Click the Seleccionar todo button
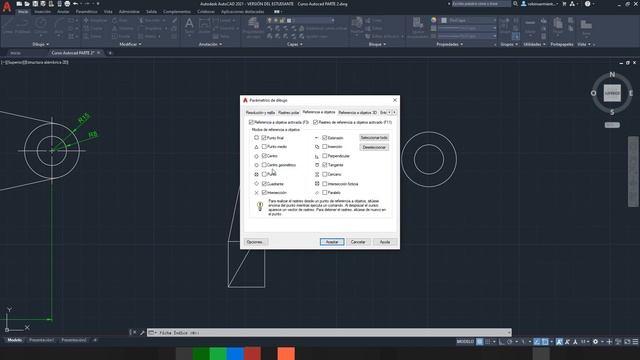 tap(374, 138)
